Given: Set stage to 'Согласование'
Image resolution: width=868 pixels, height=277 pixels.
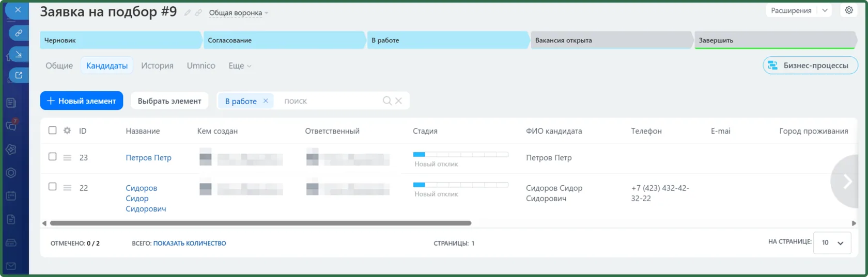Looking at the screenshot, I should (x=284, y=40).
